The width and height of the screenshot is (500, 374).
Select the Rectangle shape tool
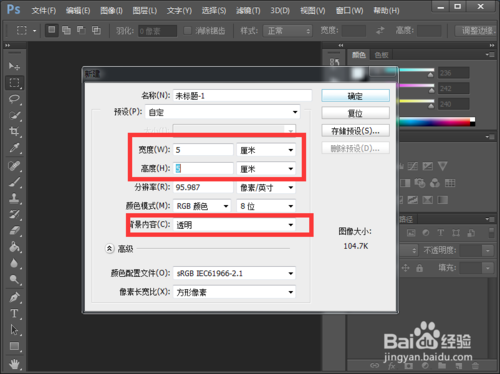[x=14, y=346]
